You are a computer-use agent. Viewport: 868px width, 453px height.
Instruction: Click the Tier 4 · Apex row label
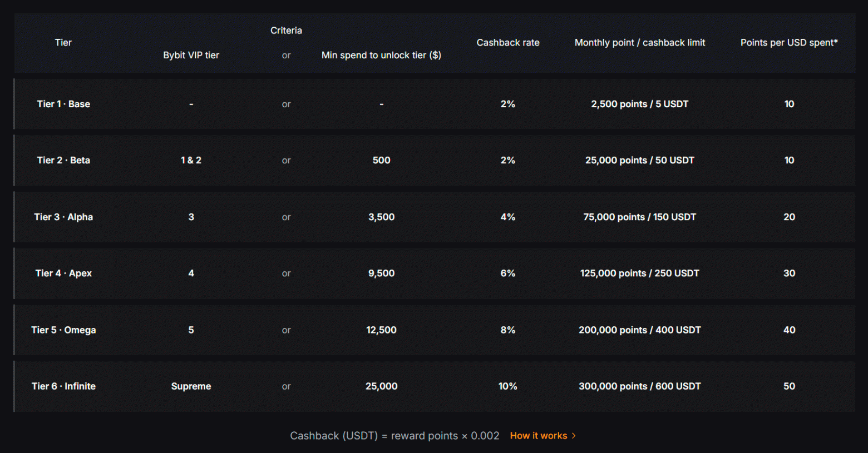63,273
